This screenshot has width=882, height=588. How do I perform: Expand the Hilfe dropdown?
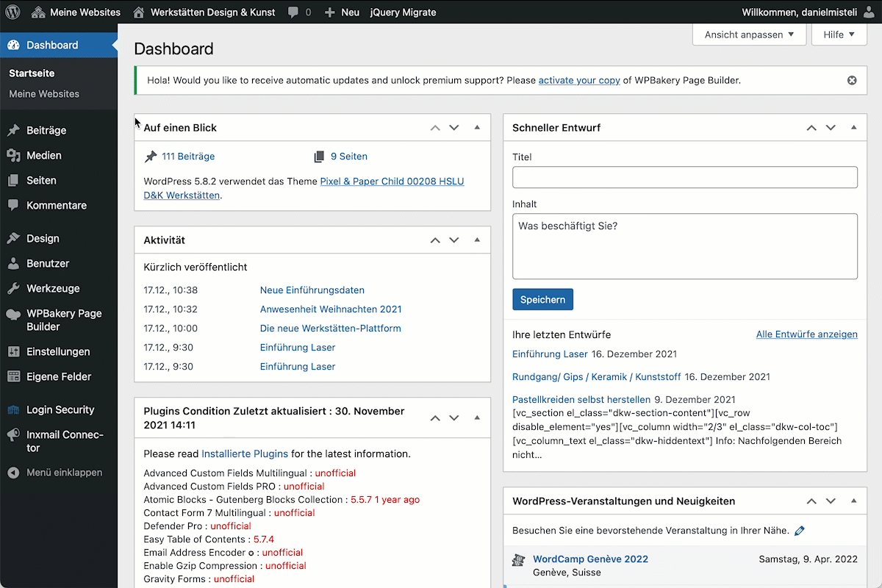pos(839,35)
